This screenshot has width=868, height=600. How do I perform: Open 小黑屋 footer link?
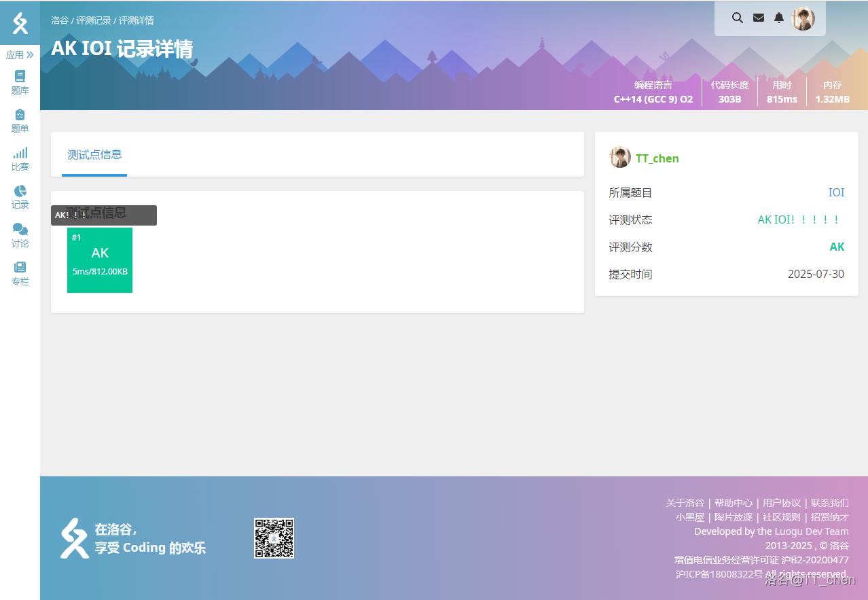[689, 517]
